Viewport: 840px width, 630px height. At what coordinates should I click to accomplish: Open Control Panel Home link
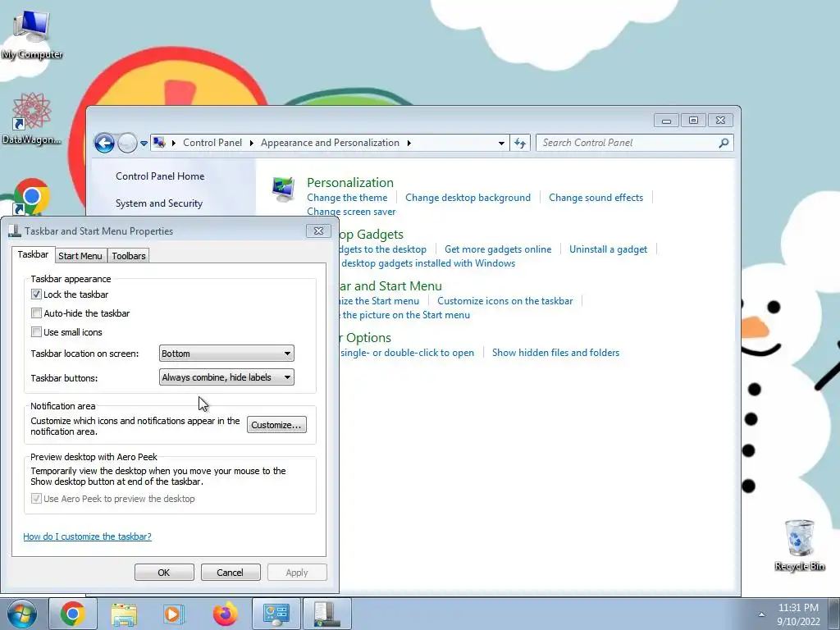160,176
